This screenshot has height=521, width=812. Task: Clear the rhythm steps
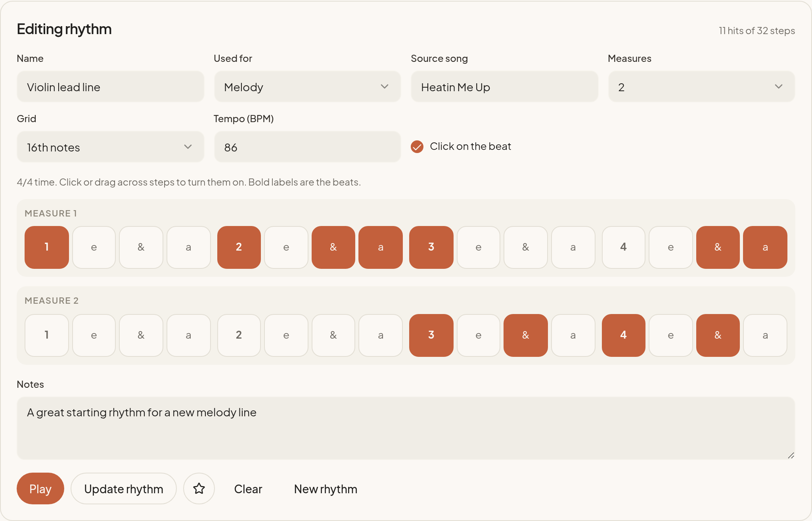click(x=248, y=489)
